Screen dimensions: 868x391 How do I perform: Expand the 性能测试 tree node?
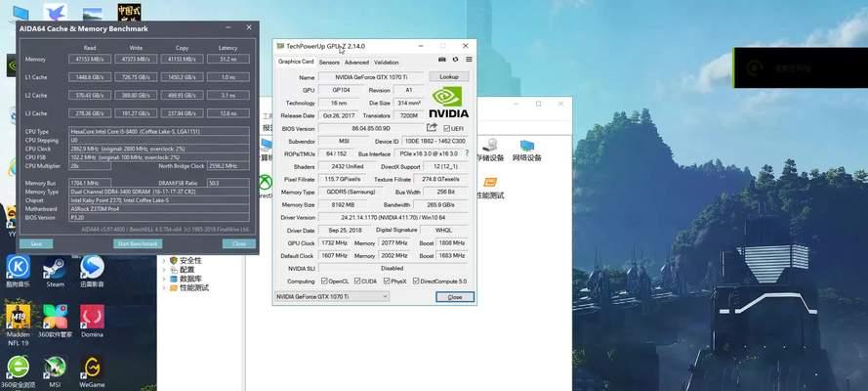[164, 288]
